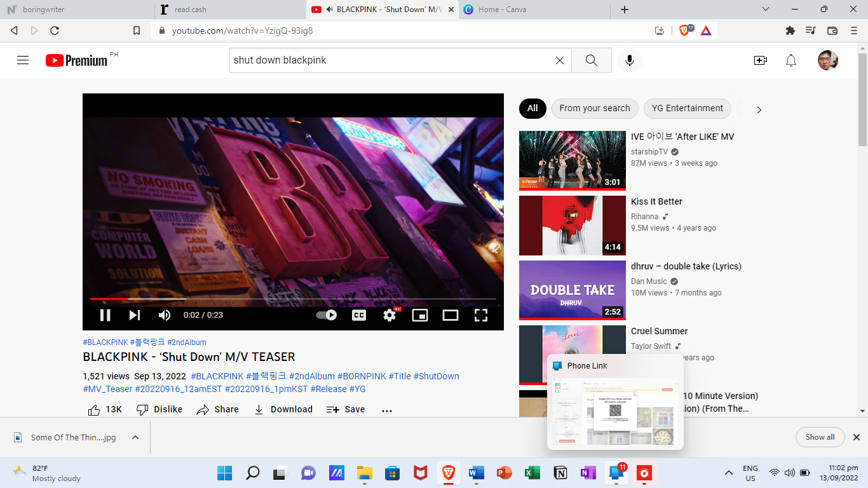Click the #BORNPINK hashtag in description

pyautogui.click(x=362, y=376)
